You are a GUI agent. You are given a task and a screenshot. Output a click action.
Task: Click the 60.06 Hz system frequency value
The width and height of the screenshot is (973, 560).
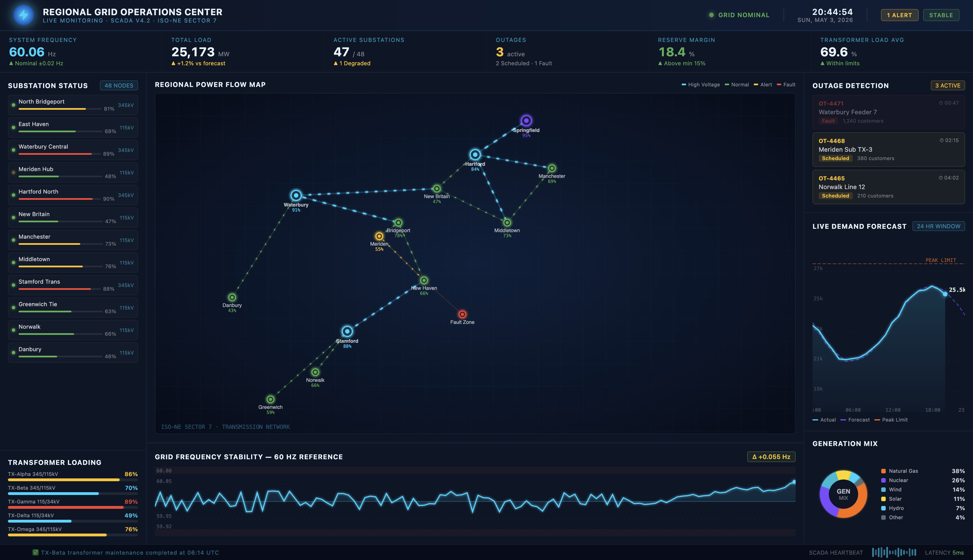pyautogui.click(x=32, y=52)
